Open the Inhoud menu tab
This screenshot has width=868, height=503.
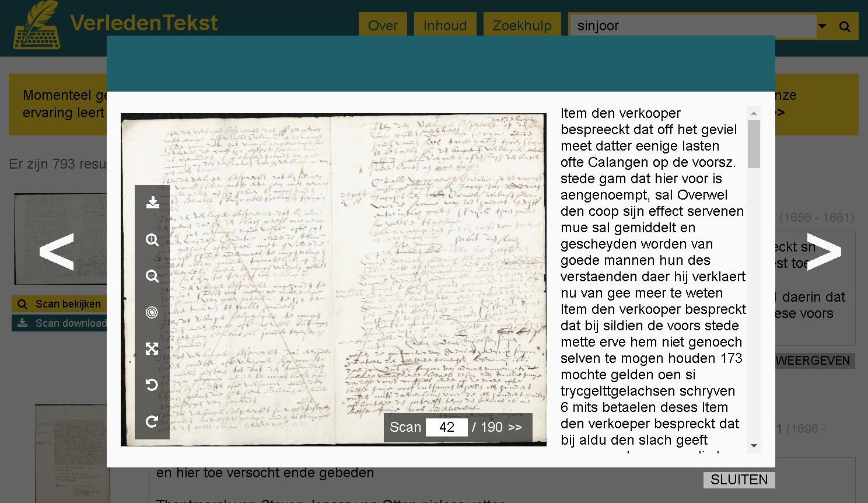(445, 26)
